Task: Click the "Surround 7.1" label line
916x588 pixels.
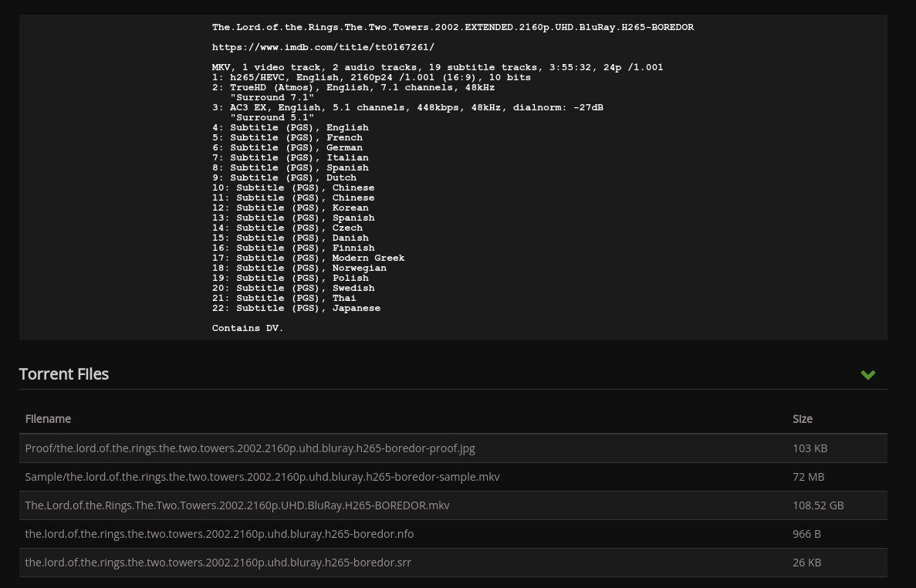Action: tap(272, 97)
